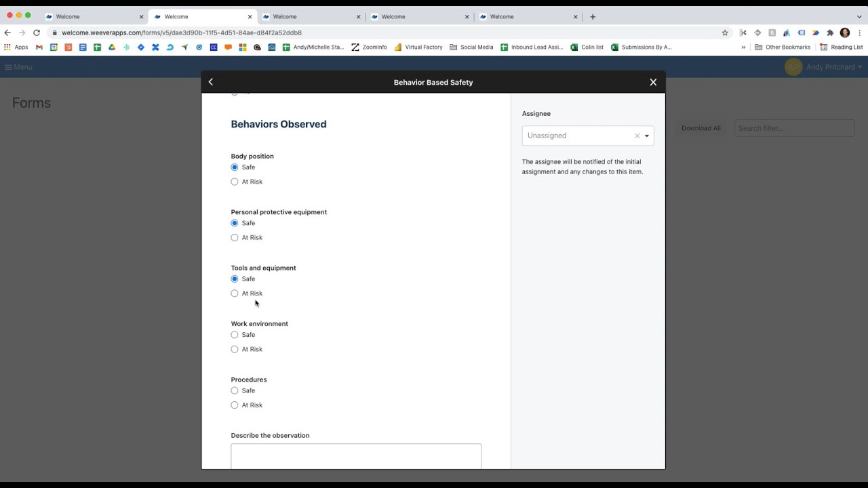
Task: Click the Describe the observation text box
Action: 356,456
